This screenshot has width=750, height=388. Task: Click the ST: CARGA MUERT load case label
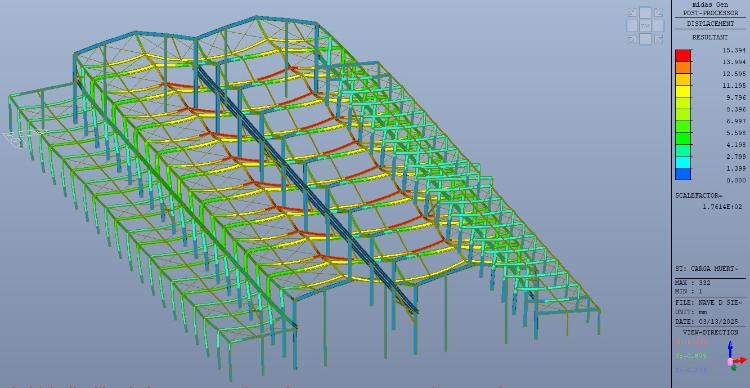710,268
